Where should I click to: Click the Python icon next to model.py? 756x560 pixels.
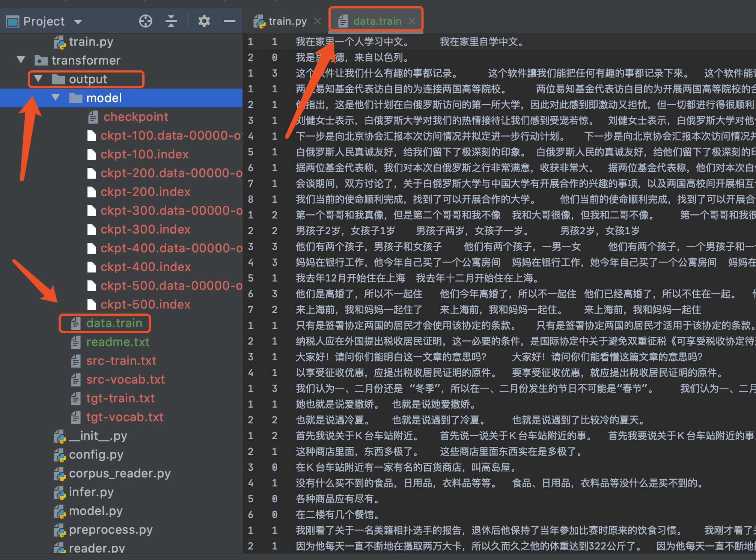(59, 511)
